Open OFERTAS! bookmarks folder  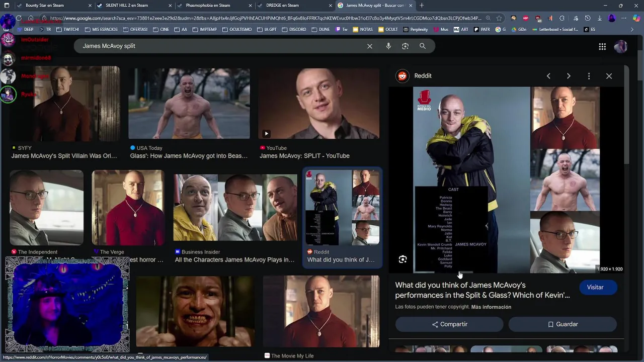[x=134, y=30]
